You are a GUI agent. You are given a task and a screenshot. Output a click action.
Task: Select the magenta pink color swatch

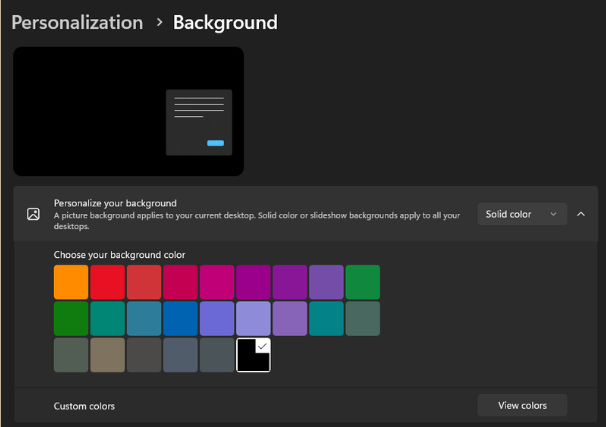tap(217, 282)
